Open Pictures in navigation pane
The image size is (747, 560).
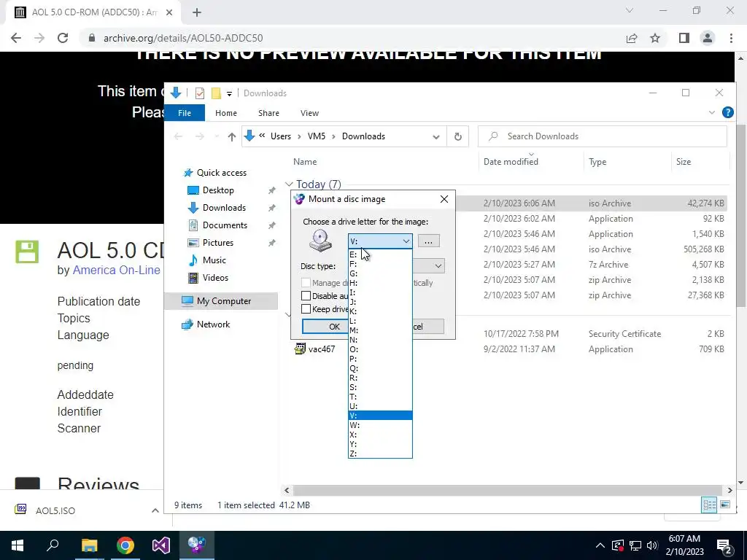coord(217,243)
